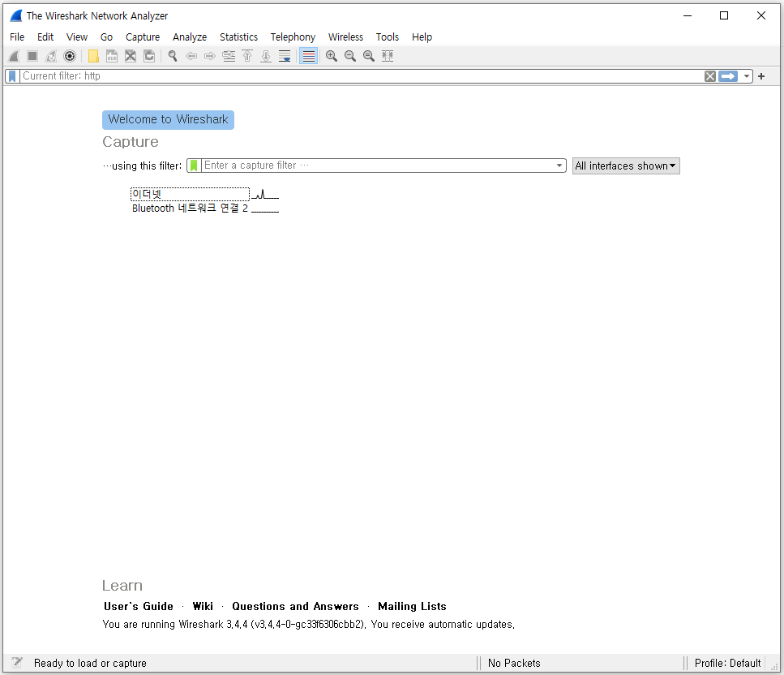
Task: Go forward in packet history arrow
Action: [x=210, y=56]
